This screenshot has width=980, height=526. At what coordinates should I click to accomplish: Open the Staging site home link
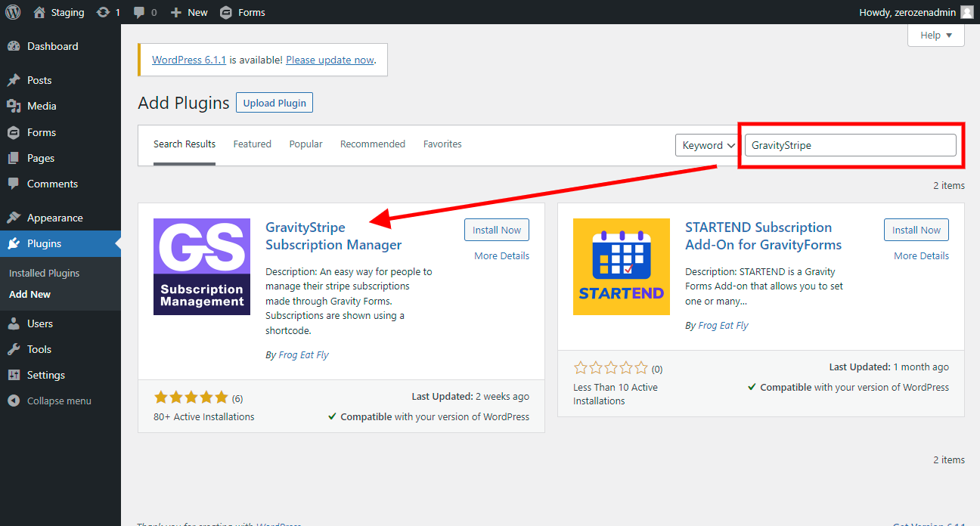59,12
